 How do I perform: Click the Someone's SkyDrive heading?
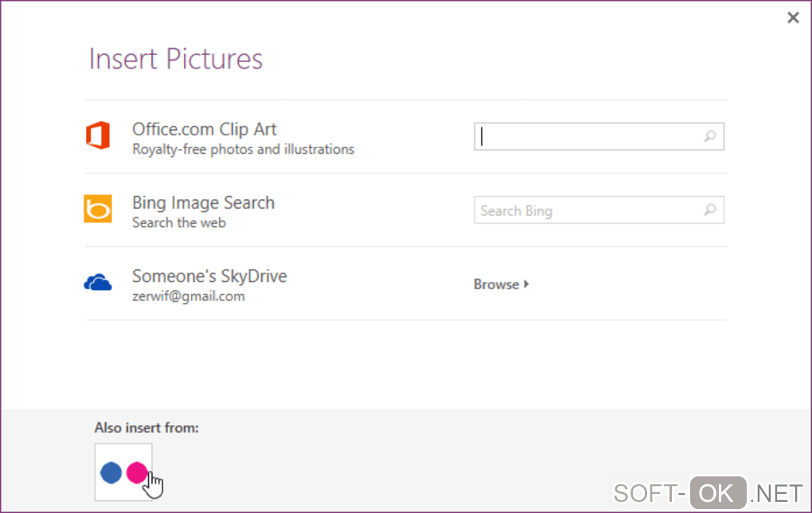point(209,276)
